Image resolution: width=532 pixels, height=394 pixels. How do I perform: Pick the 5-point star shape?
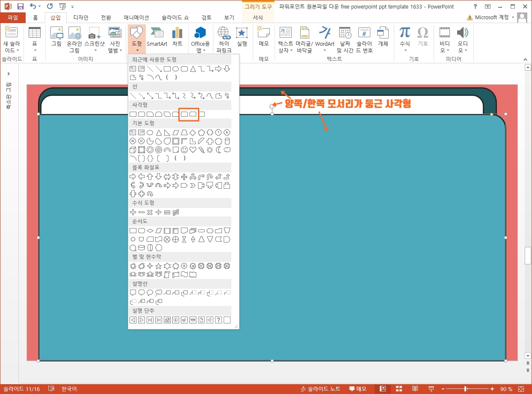pyautogui.click(x=159, y=266)
